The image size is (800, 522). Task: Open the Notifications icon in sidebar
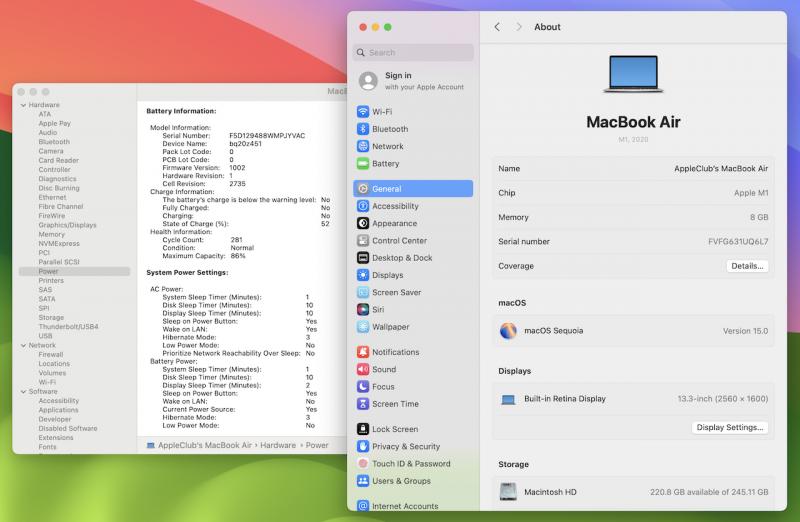pos(363,352)
